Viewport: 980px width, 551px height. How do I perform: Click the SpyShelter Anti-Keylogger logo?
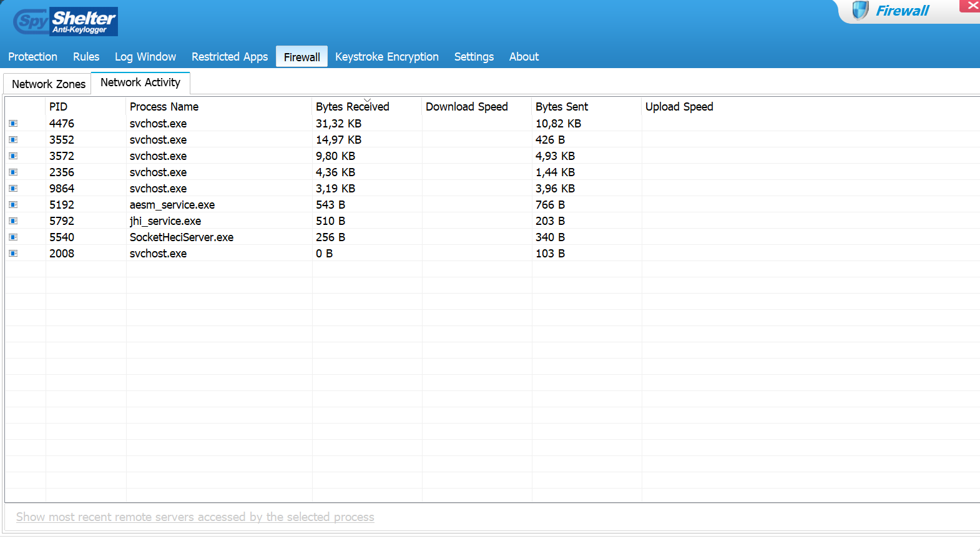pos(66,22)
